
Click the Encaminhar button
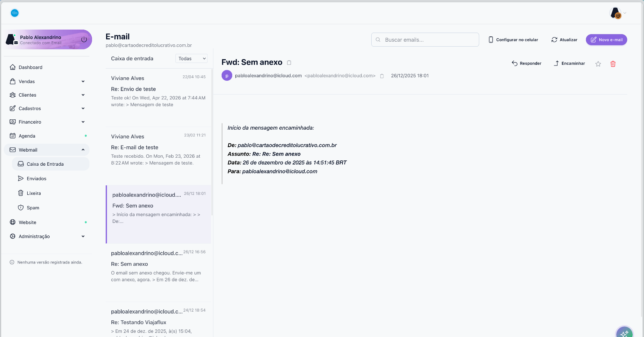(569, 63)
